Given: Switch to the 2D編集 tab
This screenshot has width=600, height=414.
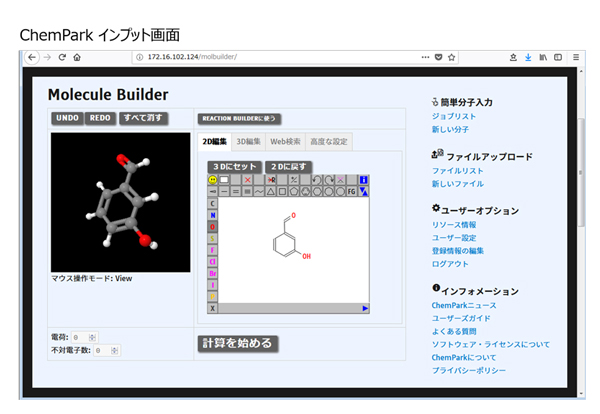Looking at the screenshot, I should coord(214,142).
